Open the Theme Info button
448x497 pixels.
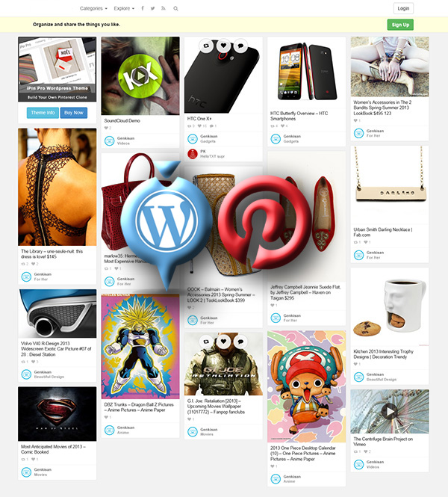click(43, 113)
